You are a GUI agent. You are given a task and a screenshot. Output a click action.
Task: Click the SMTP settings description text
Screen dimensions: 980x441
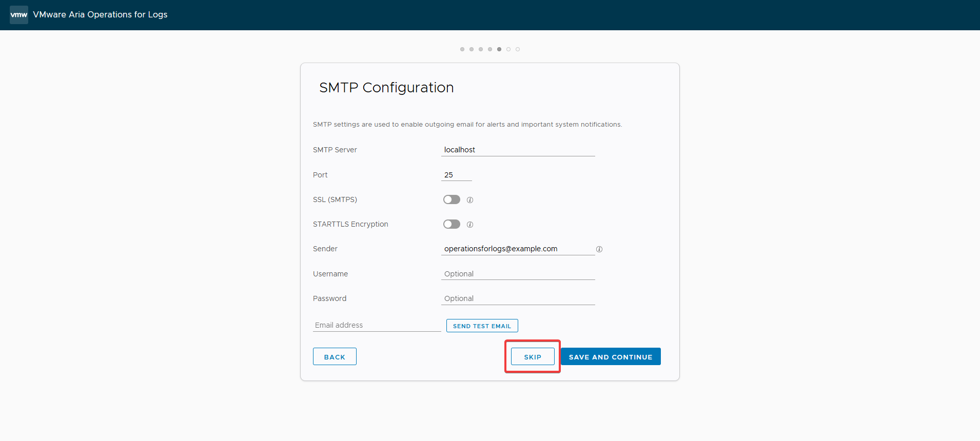point(467,125)
